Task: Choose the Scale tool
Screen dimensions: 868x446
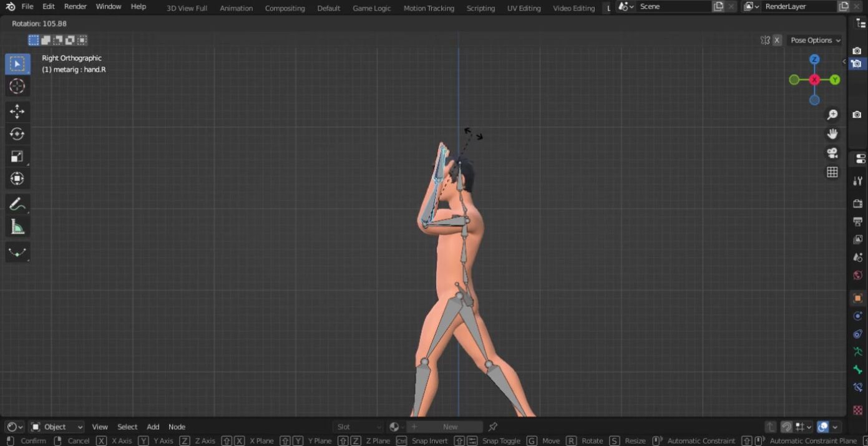Action: tap(17, 157)
